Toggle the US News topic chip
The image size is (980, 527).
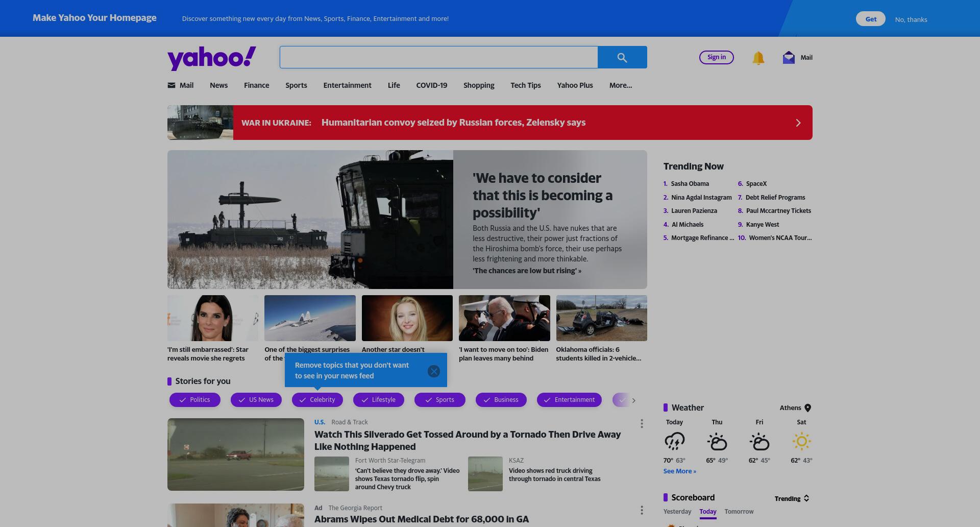tap(256, 400)
